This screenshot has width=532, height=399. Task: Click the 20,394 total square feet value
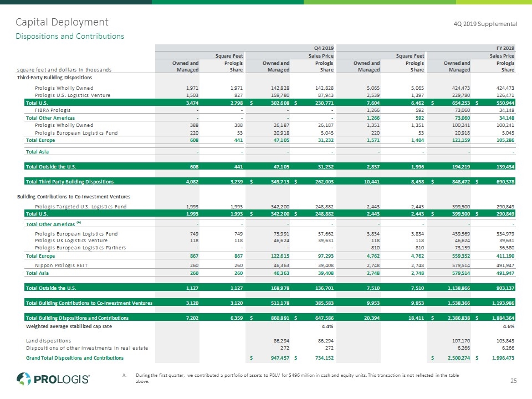click(x=373, y=318)
